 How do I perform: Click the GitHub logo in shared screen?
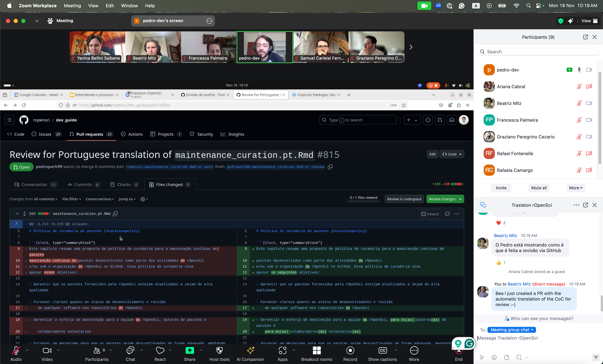24,120
